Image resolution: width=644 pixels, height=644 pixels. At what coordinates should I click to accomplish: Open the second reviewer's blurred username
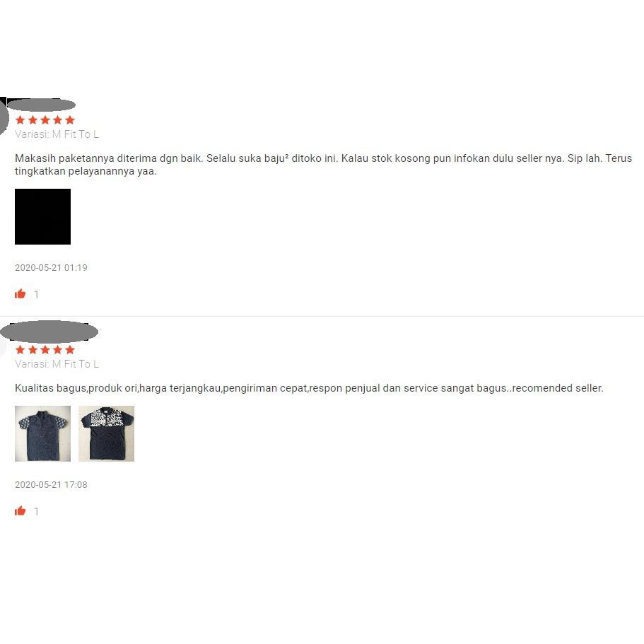pyautogui.click(x=49, y=332)
